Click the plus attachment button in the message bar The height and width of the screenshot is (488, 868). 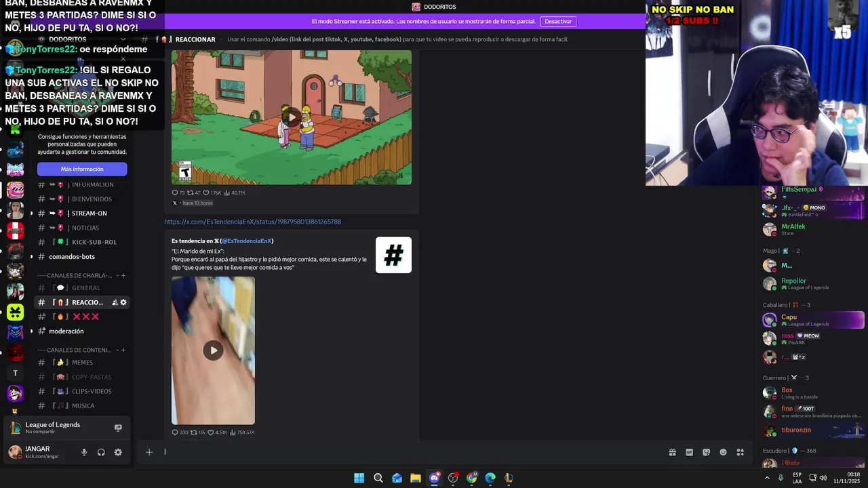[x=149, y=452]
